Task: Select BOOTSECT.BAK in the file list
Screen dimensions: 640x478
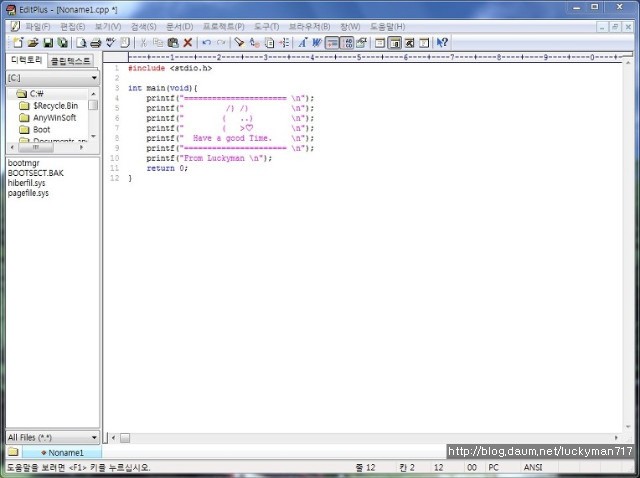Action: click(36, 173)
